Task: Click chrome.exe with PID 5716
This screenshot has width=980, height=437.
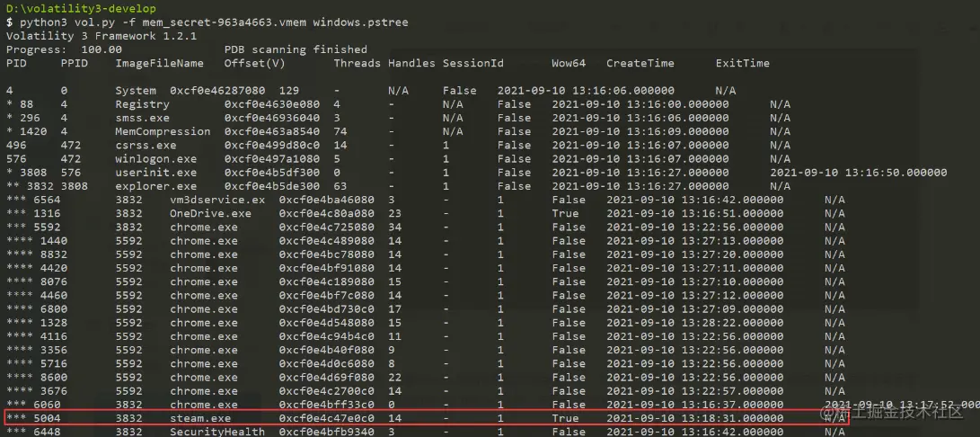Action: click(x=204, y=364)
